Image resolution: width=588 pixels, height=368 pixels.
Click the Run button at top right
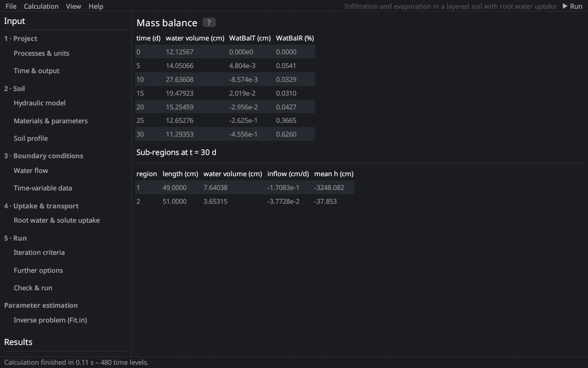tap(572, 6)
